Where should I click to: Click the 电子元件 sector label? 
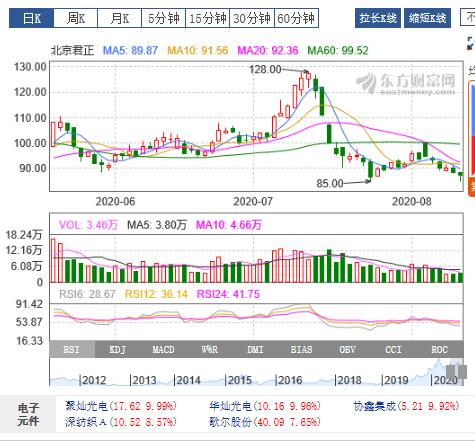28,414
